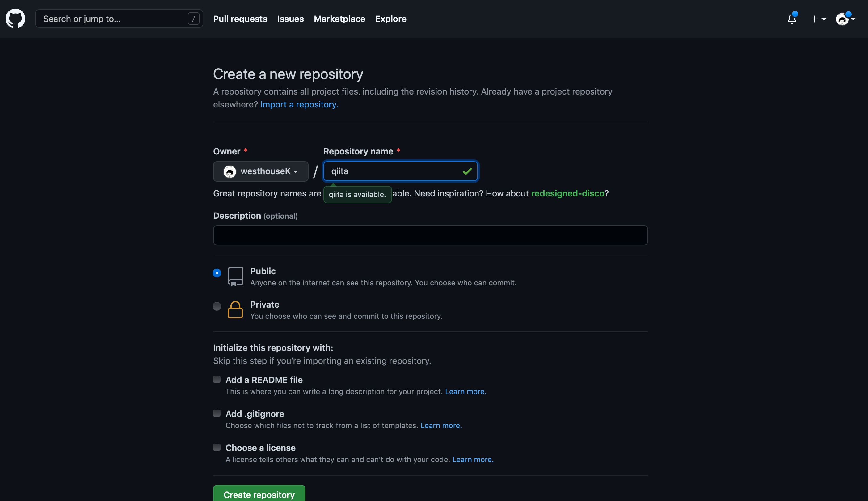Image resolution: width=868 pixels, height=501 pixels.
Task: Open Pull requests in the top navigation
Action: tap(240, 19)
